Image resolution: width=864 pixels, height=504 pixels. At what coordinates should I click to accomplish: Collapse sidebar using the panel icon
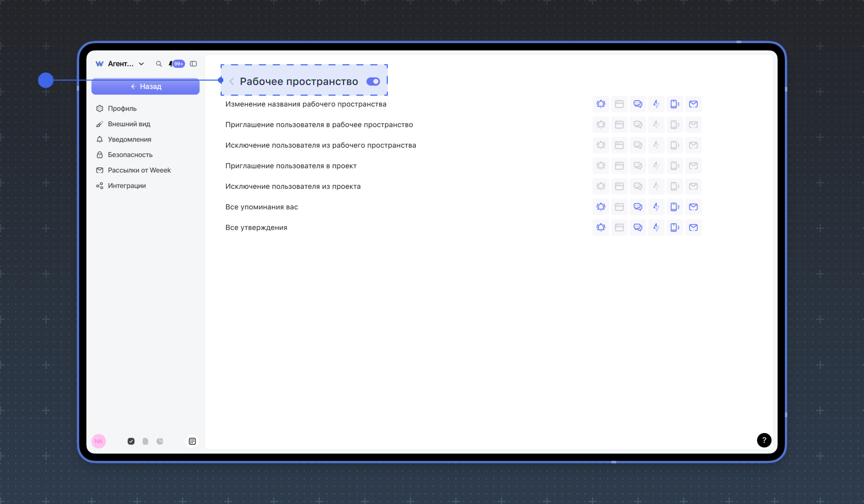click(x=193, y=64)
